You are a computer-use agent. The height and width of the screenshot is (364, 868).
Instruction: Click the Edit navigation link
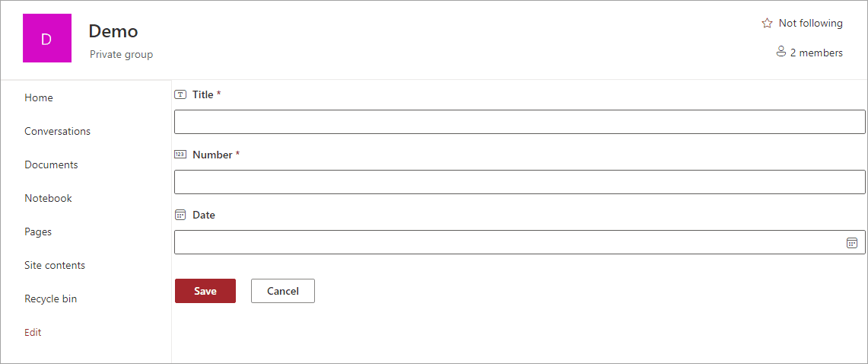coord(33,332)
